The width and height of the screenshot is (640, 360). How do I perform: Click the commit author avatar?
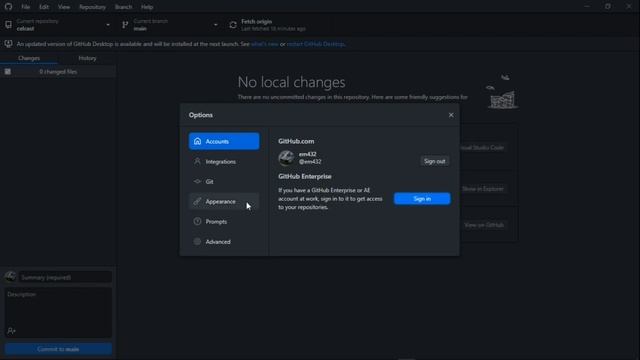pos(10,277)
